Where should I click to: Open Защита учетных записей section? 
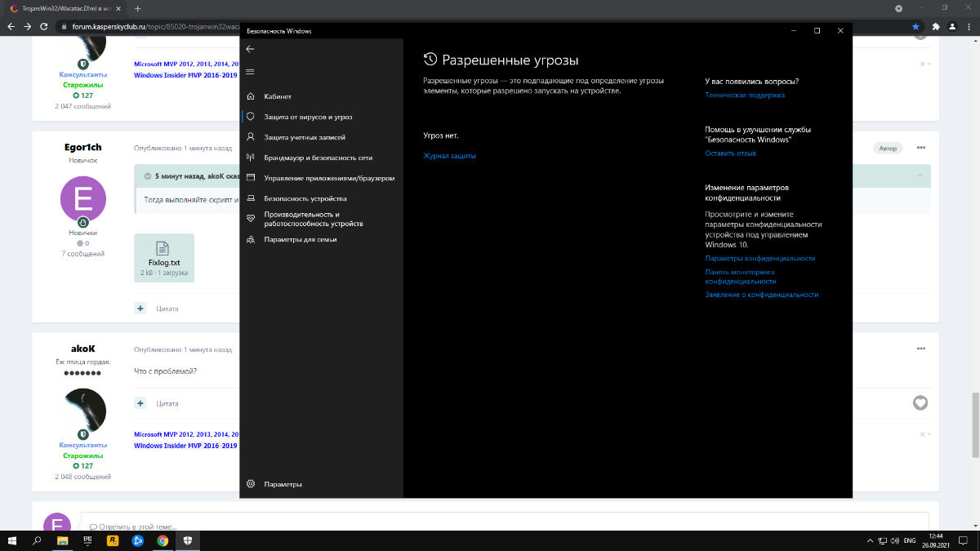(305, 137)
